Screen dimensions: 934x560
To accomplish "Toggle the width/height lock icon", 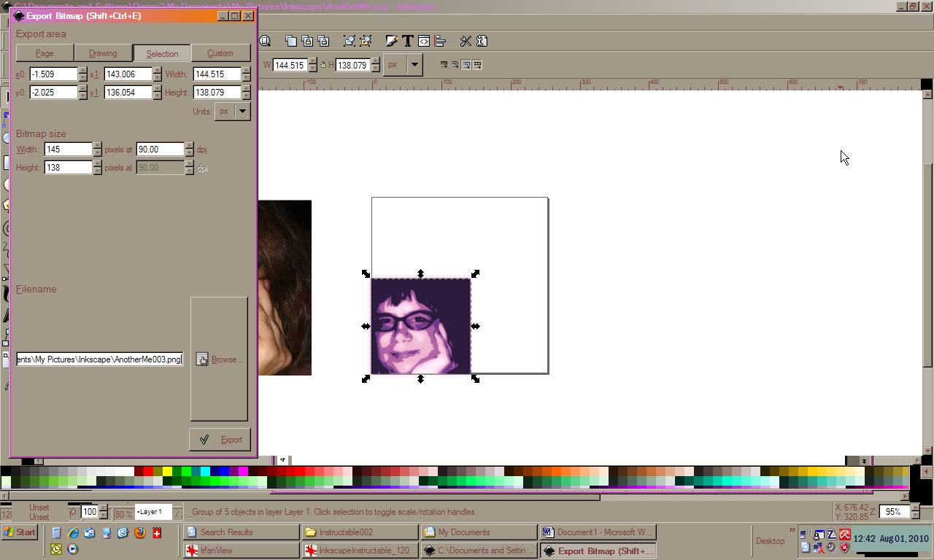I will [x=323, y=65].
